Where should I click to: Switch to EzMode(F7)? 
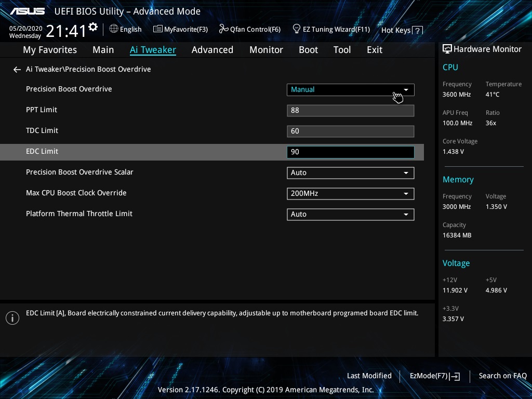[429, 376]
